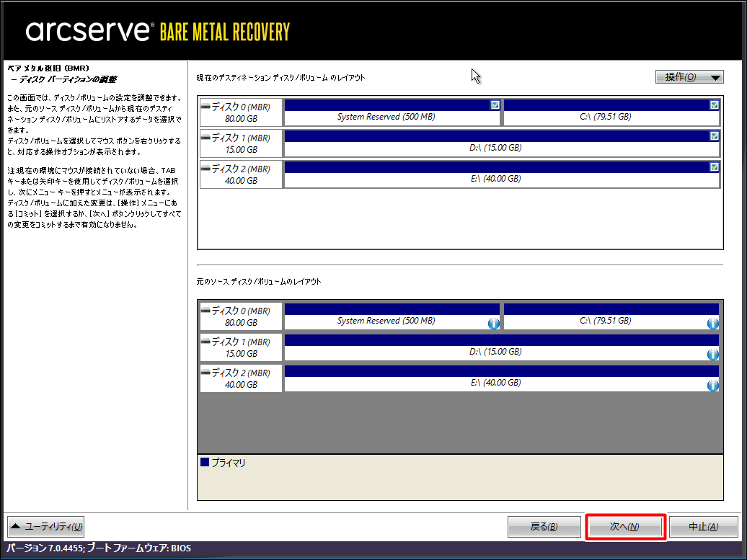
Task: Select destination D:\ (15.00 GB) volume
Action: 502,143
